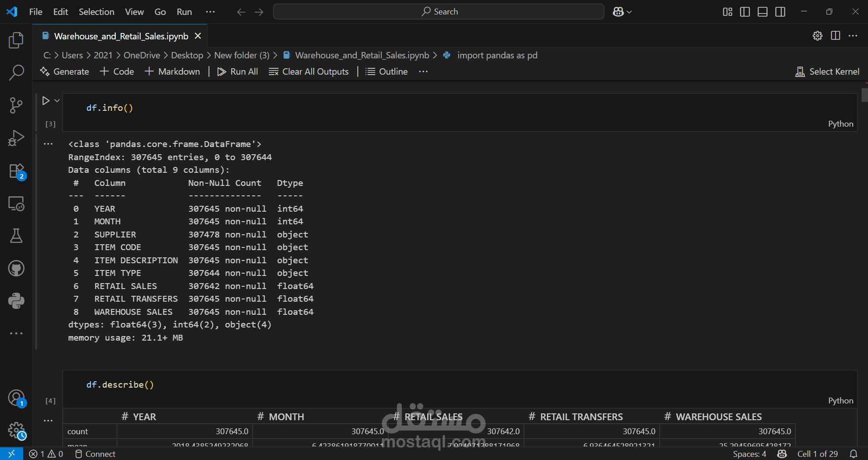Open the Manage gear menu in the activity bar
The image size is (868, 460).
16,431
